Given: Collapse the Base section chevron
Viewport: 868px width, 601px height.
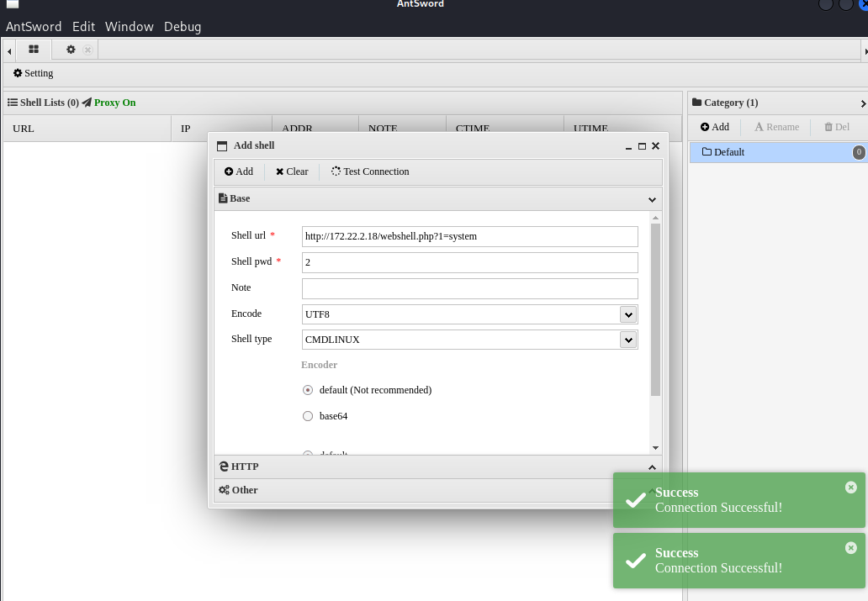Looking at the screenshot, I should 652,199.
